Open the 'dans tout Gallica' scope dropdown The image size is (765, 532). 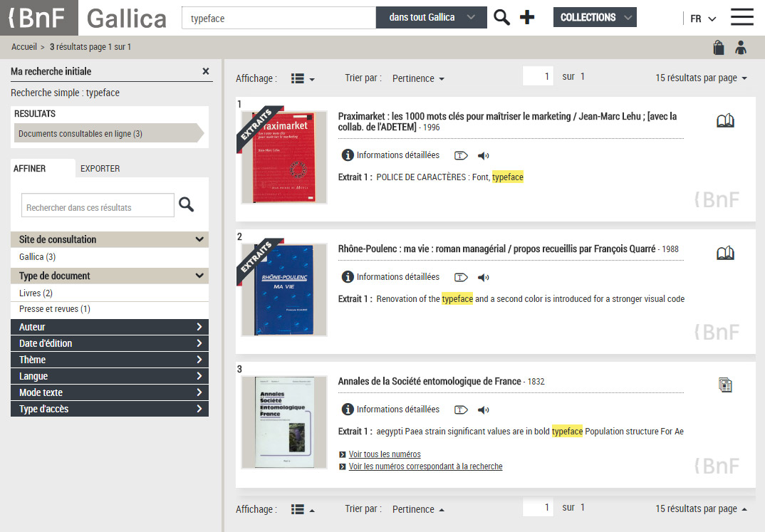click(x=431, y=18)
